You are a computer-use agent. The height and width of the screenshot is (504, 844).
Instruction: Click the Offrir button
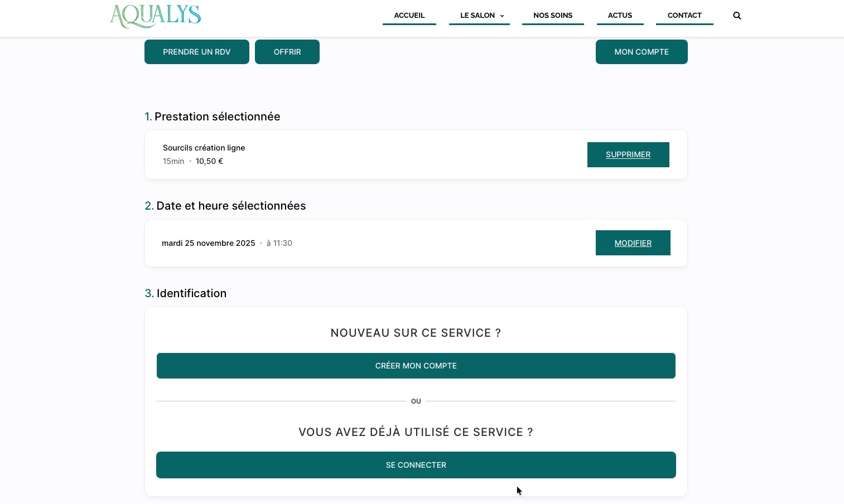point(287,52)
